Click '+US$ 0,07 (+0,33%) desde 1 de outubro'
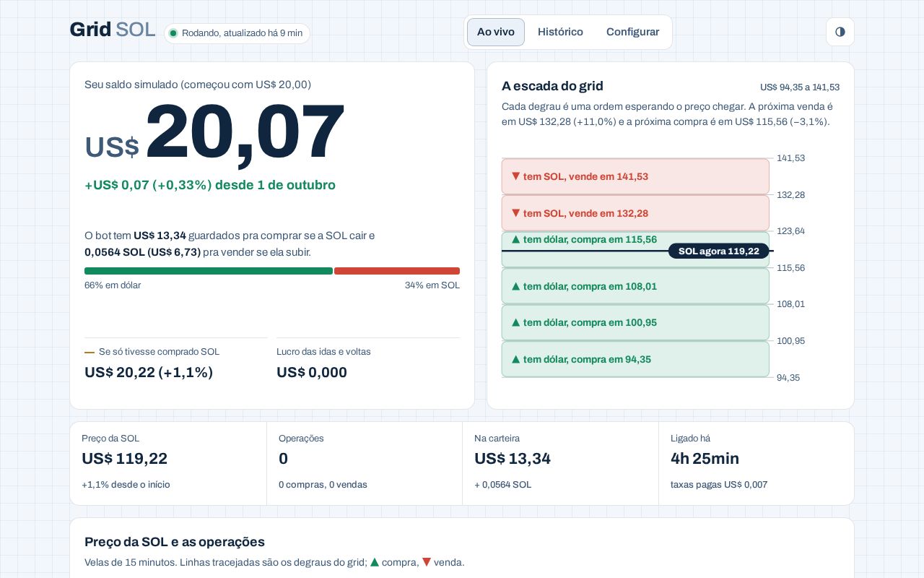Screen dimensions: 924x578 pos(210,185)
